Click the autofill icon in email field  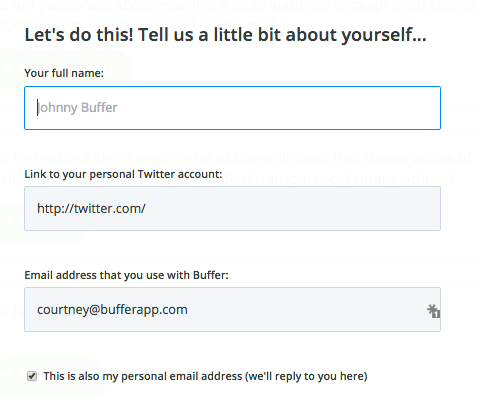click(x=433, y=311)
